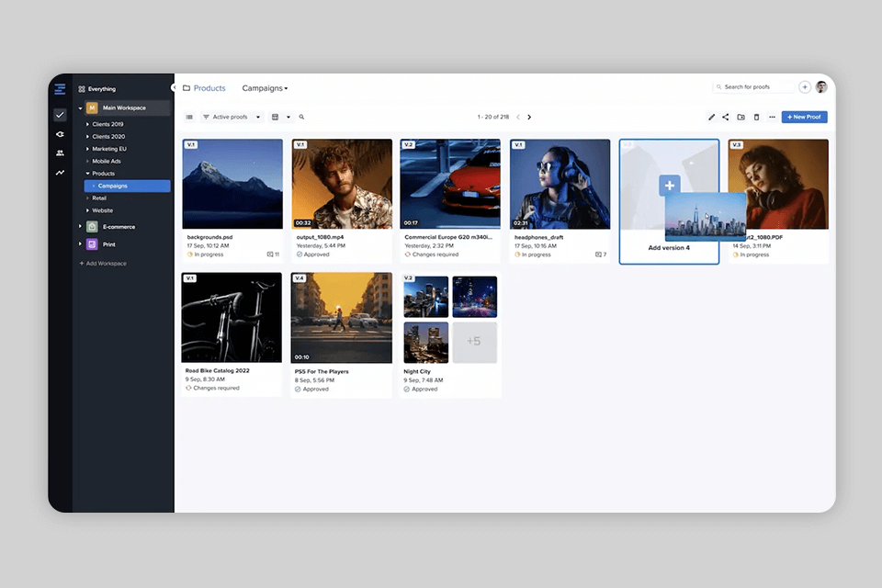This screenshot has width=882, height=588.
Task: Open the PS5 For The Players thumbnail
Action: pyautogui.click(x=342, y=317)
